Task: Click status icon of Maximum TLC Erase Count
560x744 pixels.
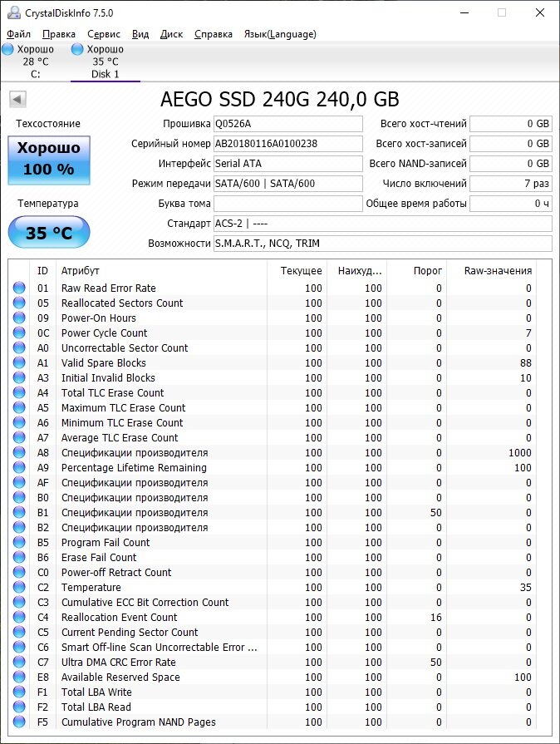Action: (19, 407)
